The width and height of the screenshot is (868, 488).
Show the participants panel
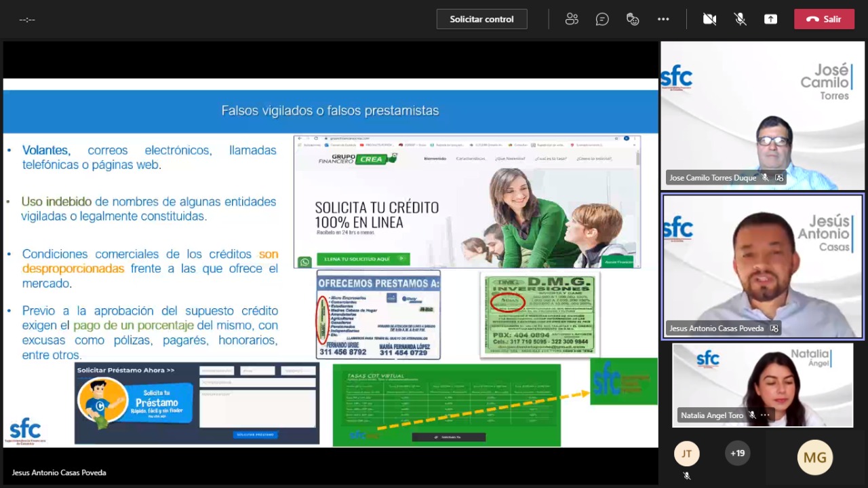(572, 19)
